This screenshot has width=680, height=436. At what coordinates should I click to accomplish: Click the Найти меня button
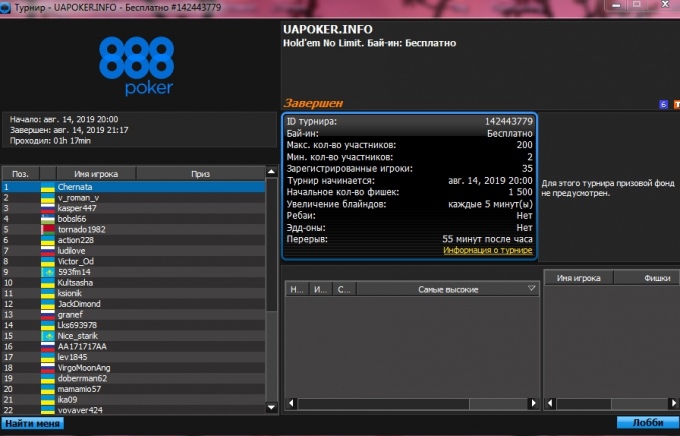33,423
